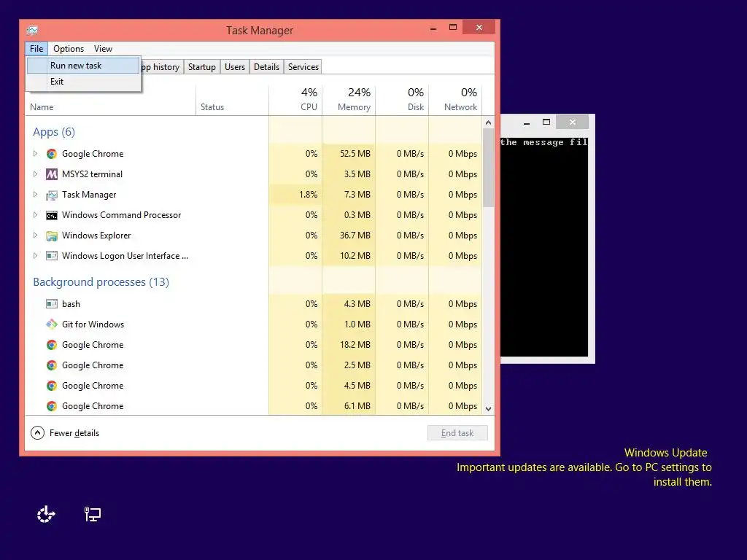Click the 52.5 MB memory value

coord(355,154)
